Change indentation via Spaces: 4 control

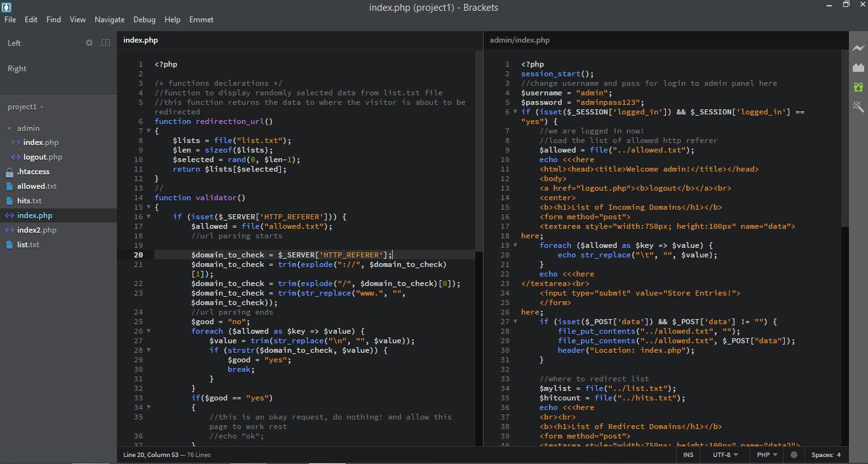point(826,455)
